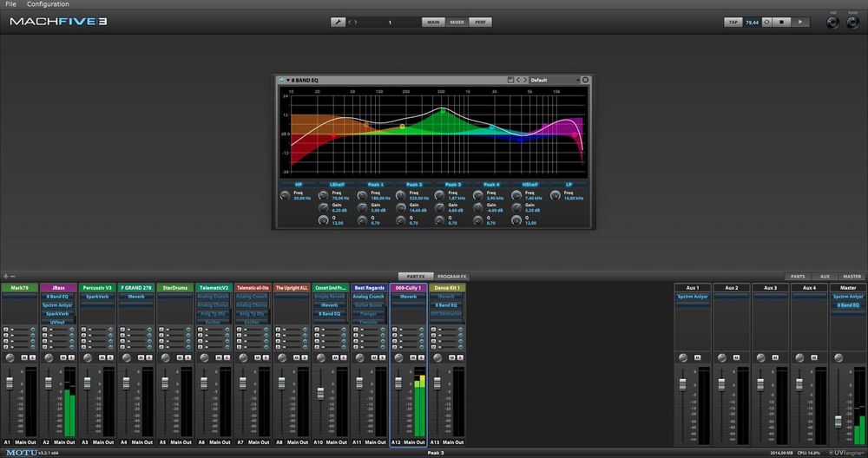Show the AUX mixer section
868x458 pixels.
pos(825,277)
